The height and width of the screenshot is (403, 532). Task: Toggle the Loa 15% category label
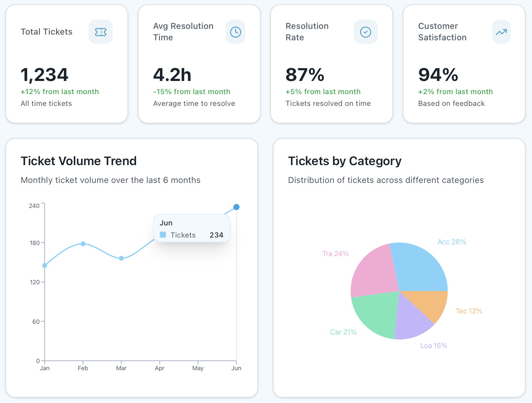(x=433, y=345)
